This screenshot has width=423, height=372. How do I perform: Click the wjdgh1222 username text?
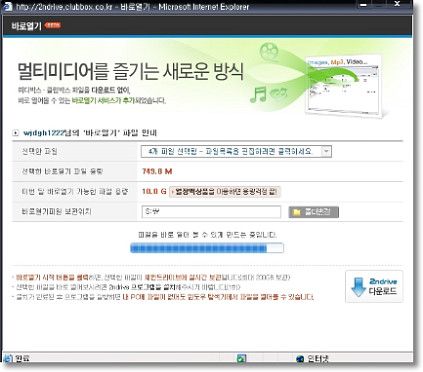pyautogui.click(x=43, y=133)
